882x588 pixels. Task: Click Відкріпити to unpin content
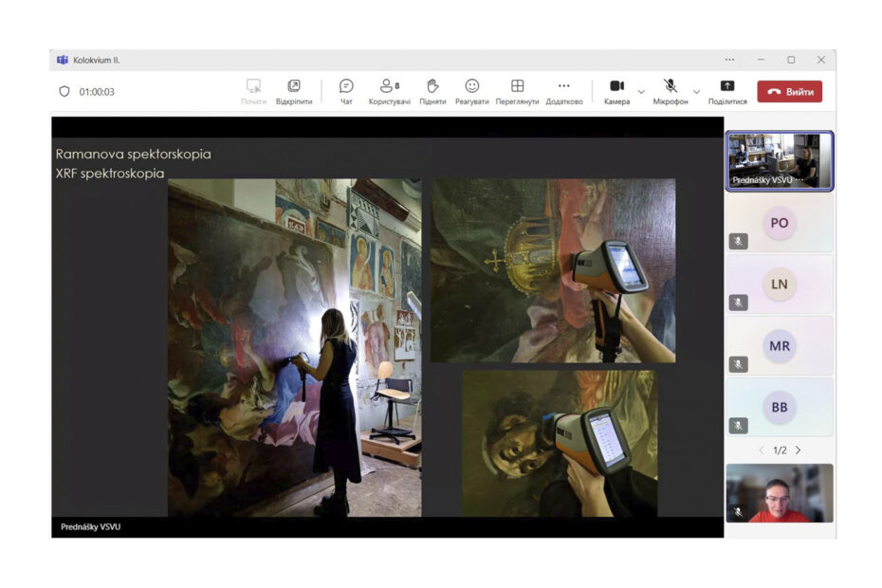(x=294, y=92)
